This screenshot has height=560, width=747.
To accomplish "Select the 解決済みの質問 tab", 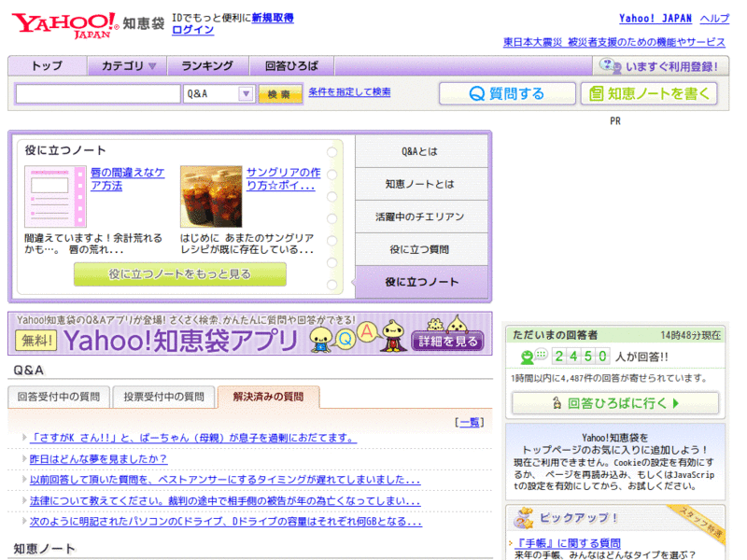I will 268,397.
